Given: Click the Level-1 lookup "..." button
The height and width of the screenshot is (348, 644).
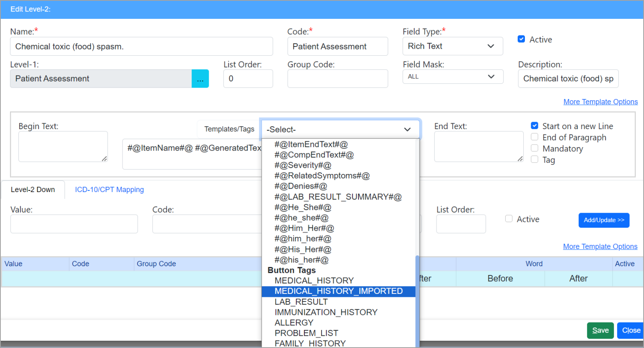Looking at the screenshot, I should (x=200, y=78).
